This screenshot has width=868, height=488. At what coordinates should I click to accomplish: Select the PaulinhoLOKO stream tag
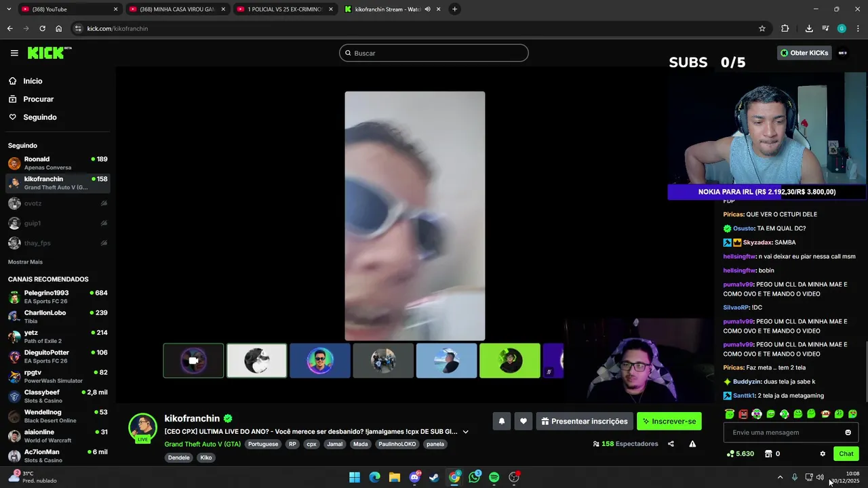click(397, 445)
